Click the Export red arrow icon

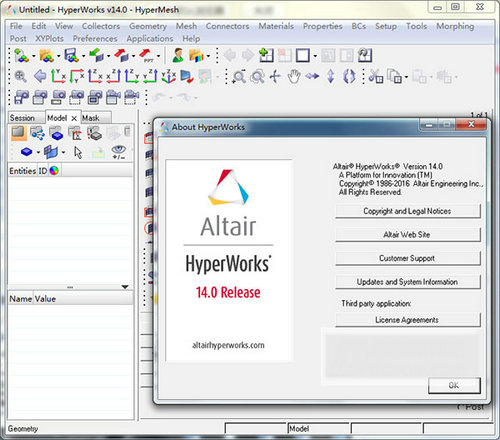[121, 55]
